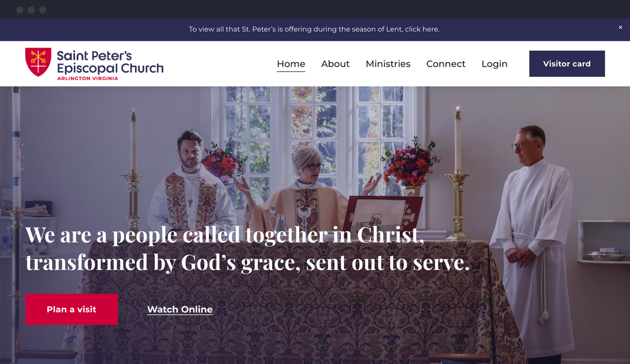630x364 pixels.
Task: Click the man in white robe at right
Action: [x=534, y=242]
